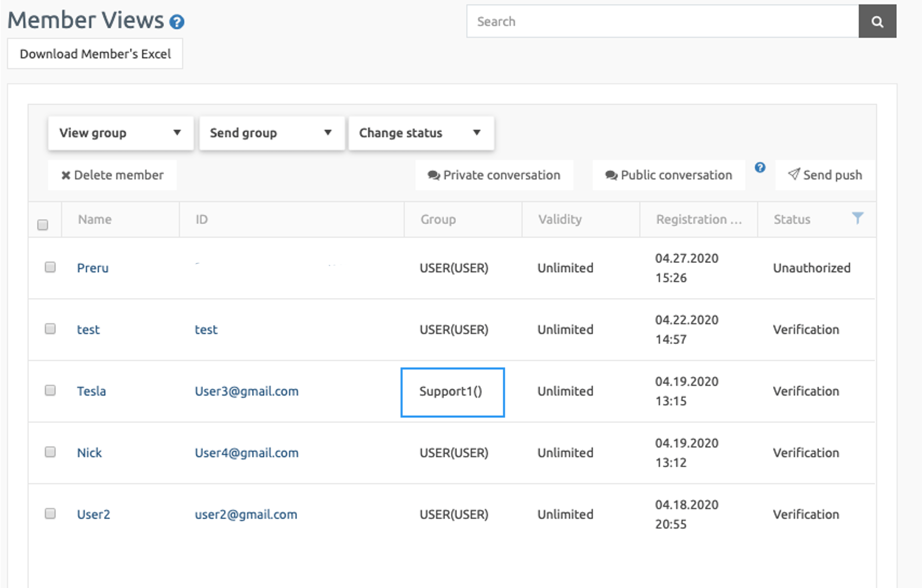Open the Change status dropdown
The height and width of the screenshot is (588, 922).
[421, 133]
